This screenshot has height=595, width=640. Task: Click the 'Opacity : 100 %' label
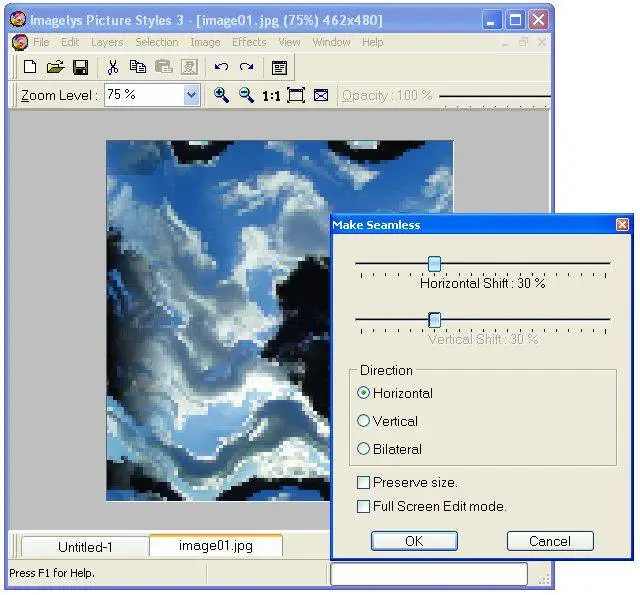[x=387, y=95]
